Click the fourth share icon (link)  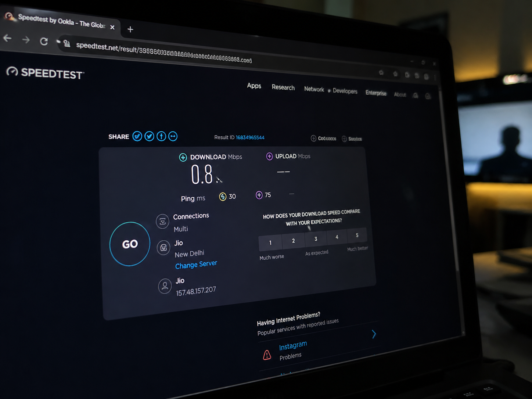(173, 136)
